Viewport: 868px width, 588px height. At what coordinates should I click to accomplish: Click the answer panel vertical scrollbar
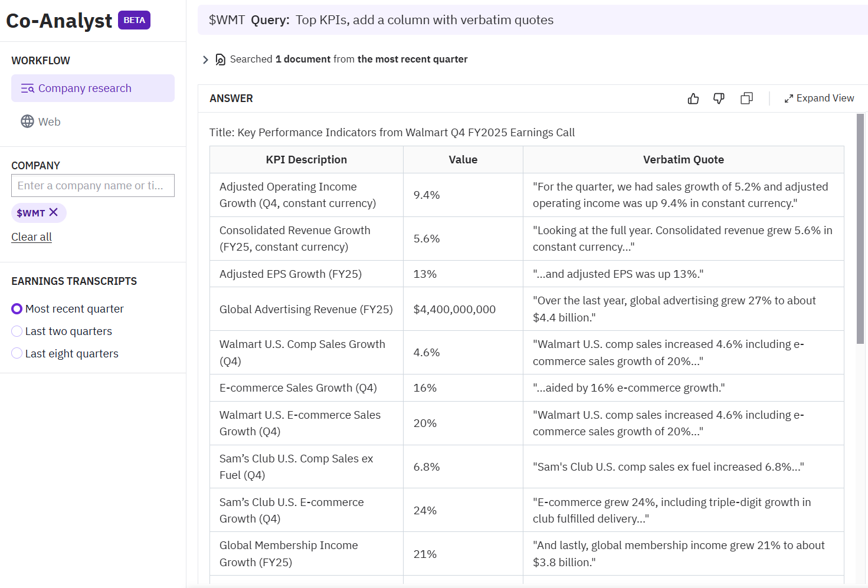point(860,229)
